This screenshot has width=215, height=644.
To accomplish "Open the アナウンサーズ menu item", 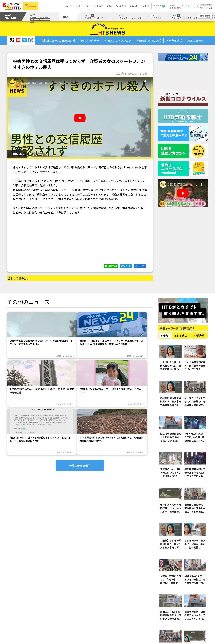I will (x=121, y=6).
